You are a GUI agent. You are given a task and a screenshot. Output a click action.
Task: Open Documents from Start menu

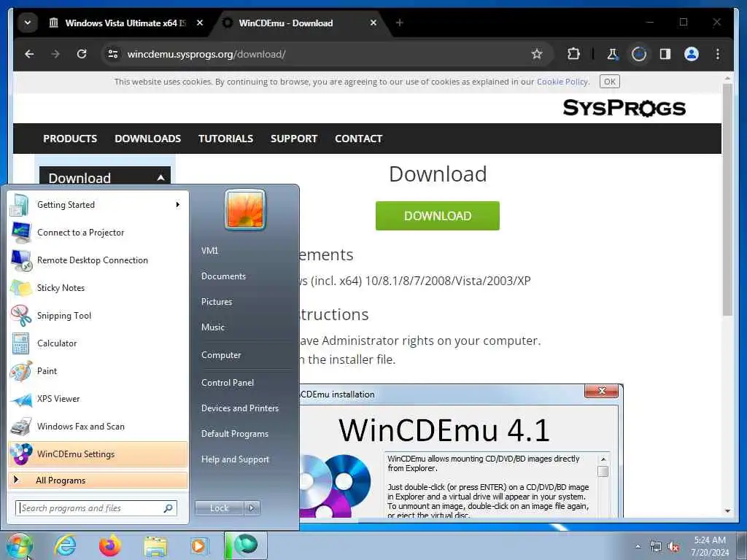coord(223,276)
